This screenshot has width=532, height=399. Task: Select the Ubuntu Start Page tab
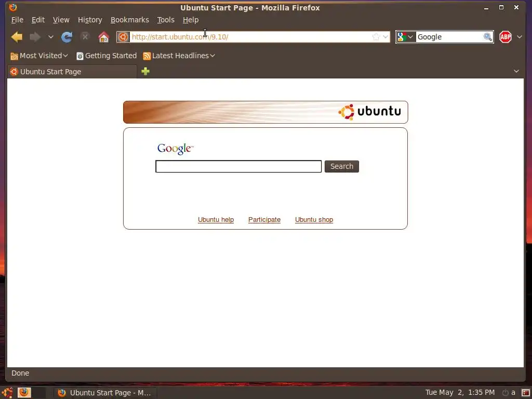coord(72,72)
